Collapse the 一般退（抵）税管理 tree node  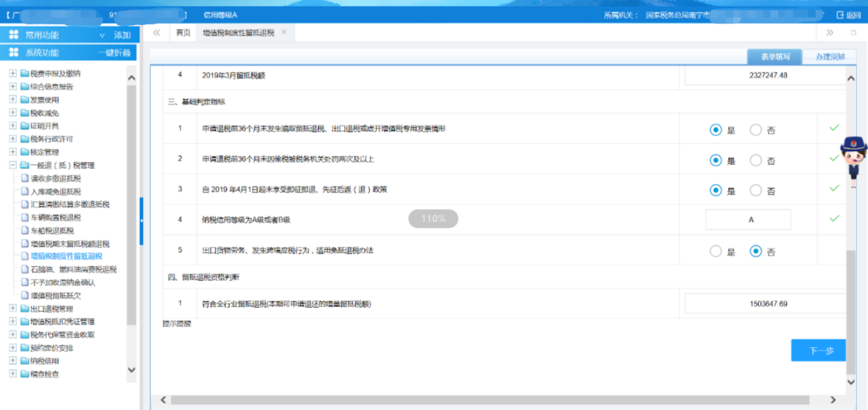(13, 165)
